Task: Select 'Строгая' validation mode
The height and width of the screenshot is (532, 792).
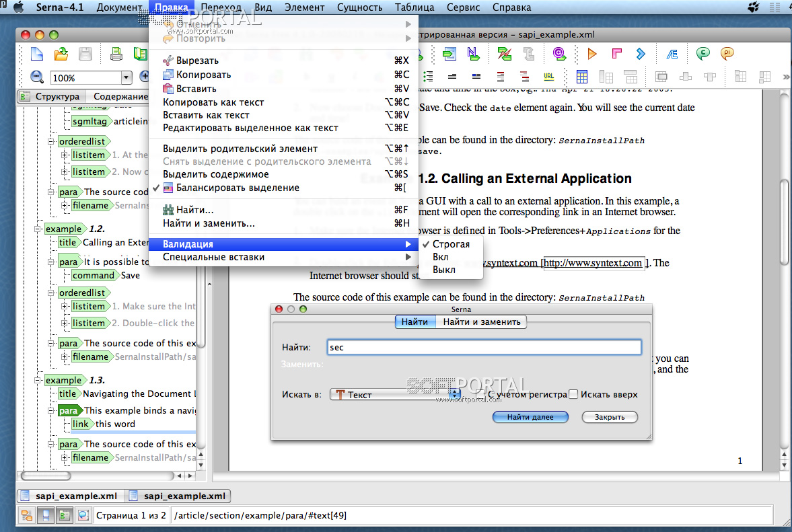Action: coord(451,244)
